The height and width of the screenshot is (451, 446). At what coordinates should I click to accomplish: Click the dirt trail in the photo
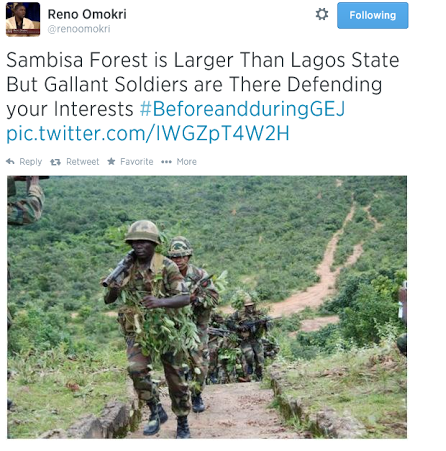click(x=327, y=267)
